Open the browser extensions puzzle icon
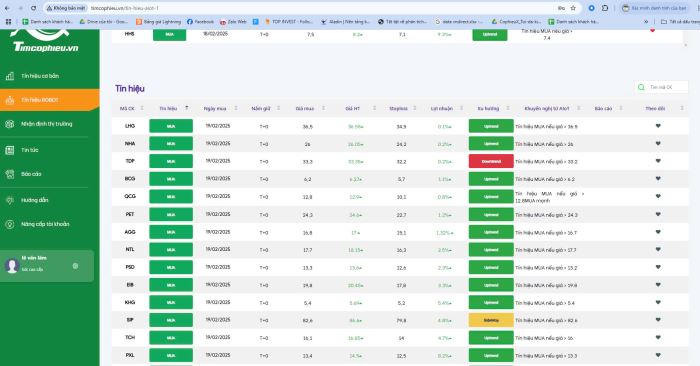 click(x=605, y=8)
